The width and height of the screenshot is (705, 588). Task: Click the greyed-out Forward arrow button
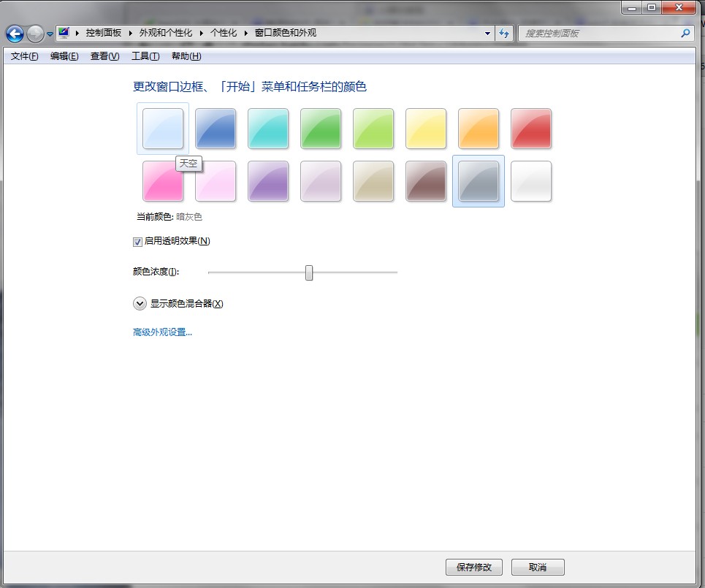35,34
